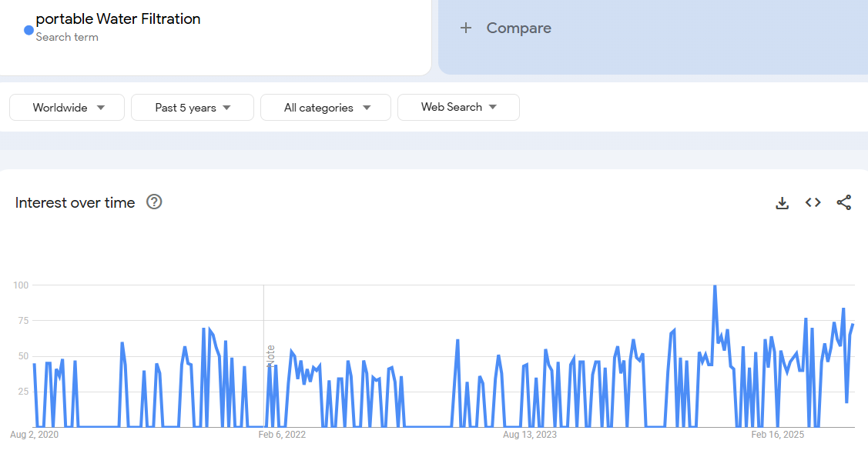
Task: Edit the portable Water Filtration search term
Action: [118, 19]
